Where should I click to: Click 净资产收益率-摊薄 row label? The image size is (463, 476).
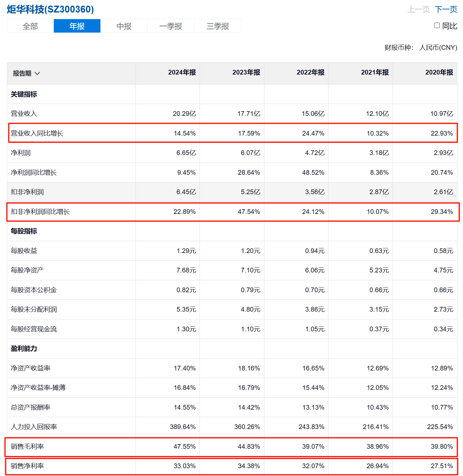click(38, 388)
